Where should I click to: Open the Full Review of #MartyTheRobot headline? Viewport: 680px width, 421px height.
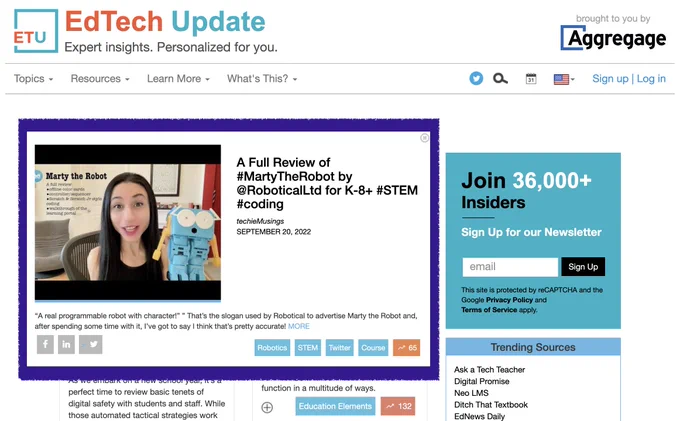click(327, 183)
